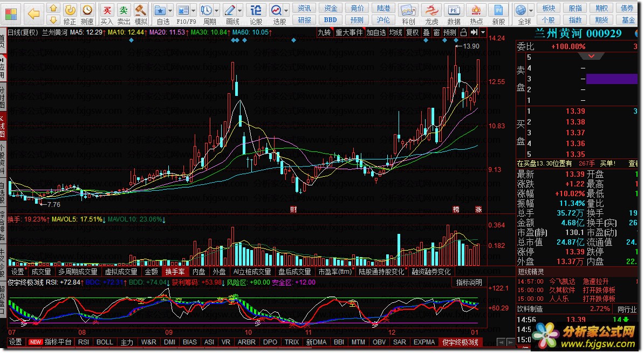Open the 全球 globe icon

point(521,10)
